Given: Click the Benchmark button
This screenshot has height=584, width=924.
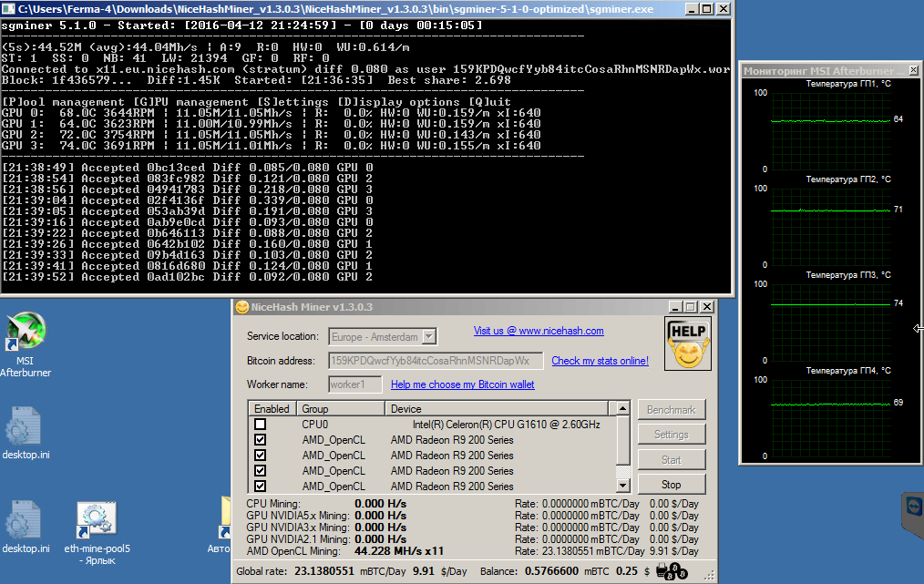Looking at the screenshot, I should tap(672, 410).
